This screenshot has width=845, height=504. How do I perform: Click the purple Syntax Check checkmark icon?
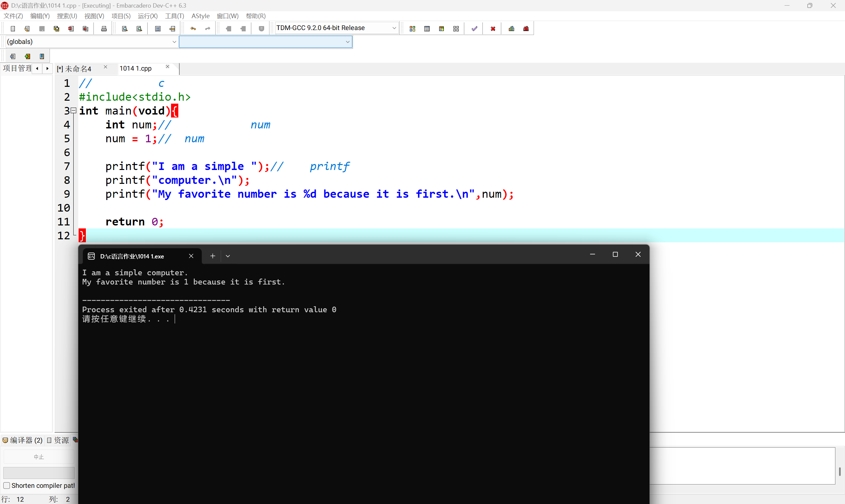click(x=474, y=28)
